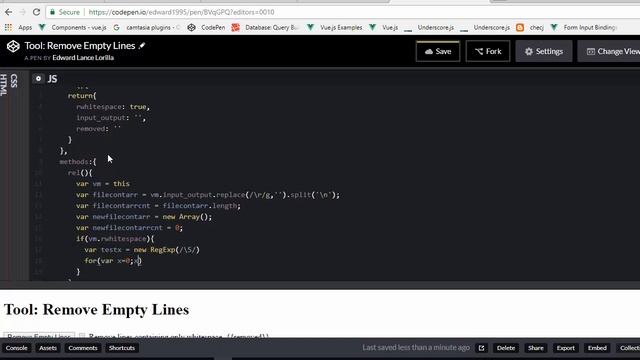Share this pen
This screenshot has height=360, width=640.
[x=536, y=348]
